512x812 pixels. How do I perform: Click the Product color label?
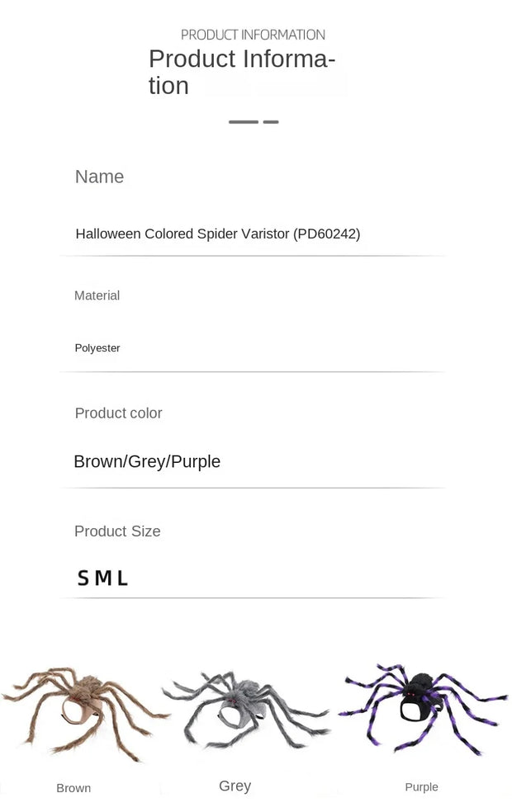pos(118,413)
